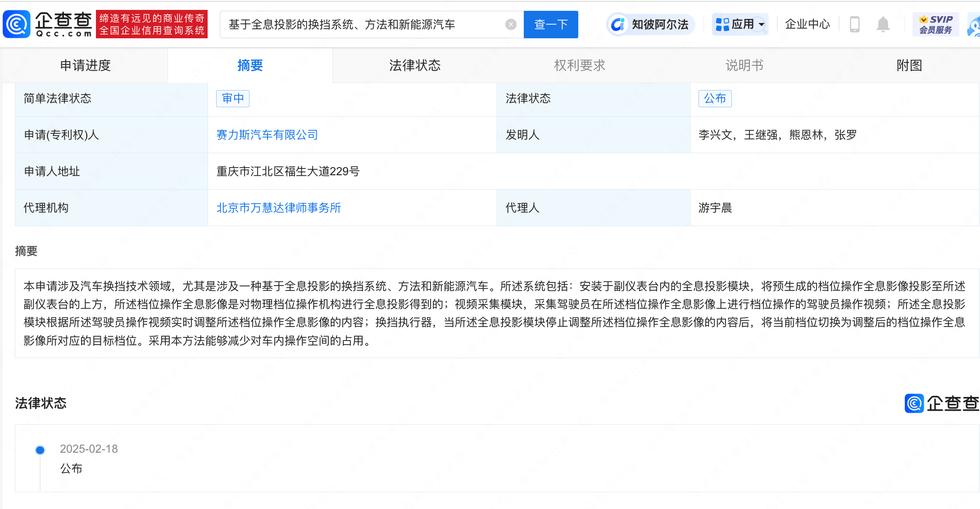Image resolution: width=980 pixels, height=509 pixels.
Task: Click the 代理机构 label cell
Action: point(111,208)
